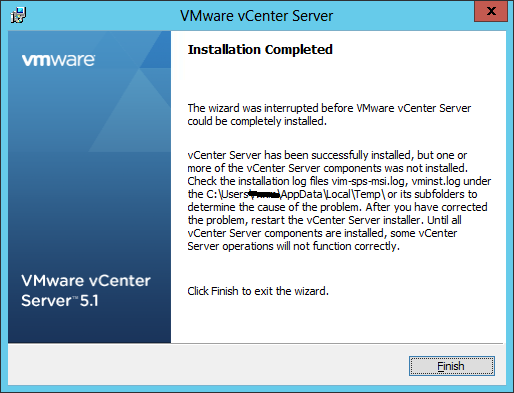
Task: Click the wizard was interrupted message
Action: [x=329, y=114]
